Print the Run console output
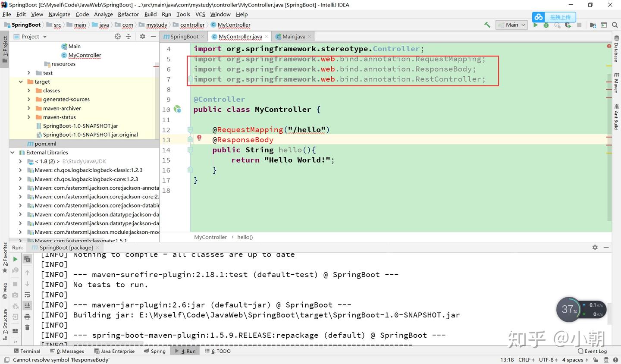This screenshot has width=621, height=364. click(x=27, y=316)
